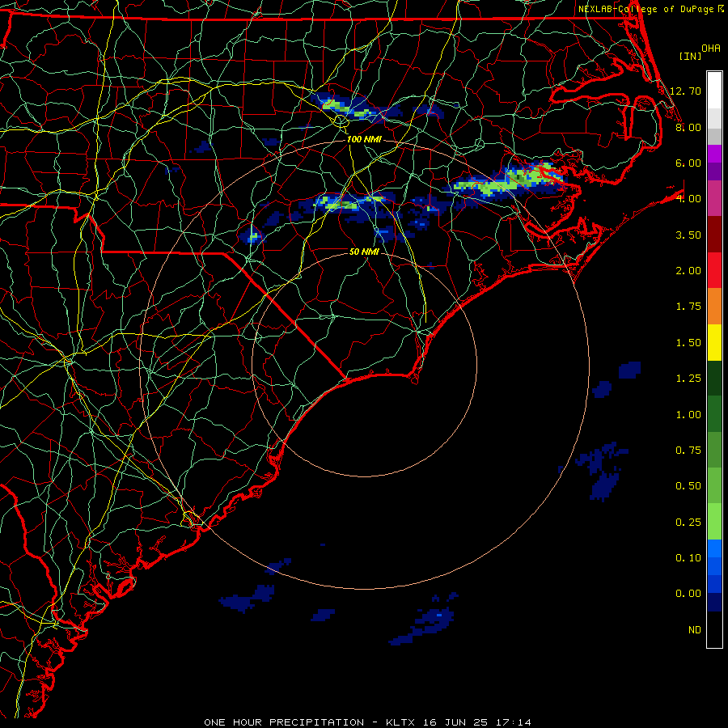
Task: Click the 'ND' legend label
Action: point(695,630)
